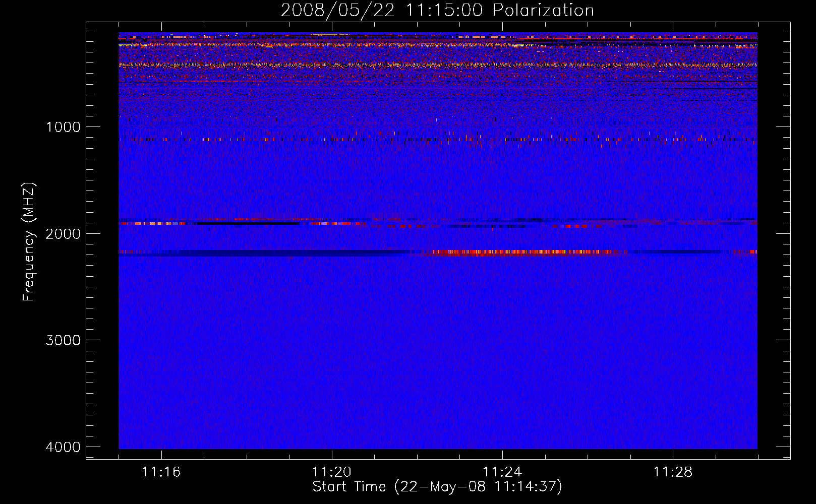Click the 2000 frequency tick label
This screenshot has height=504, width=816.
click(x=64, y=234)
